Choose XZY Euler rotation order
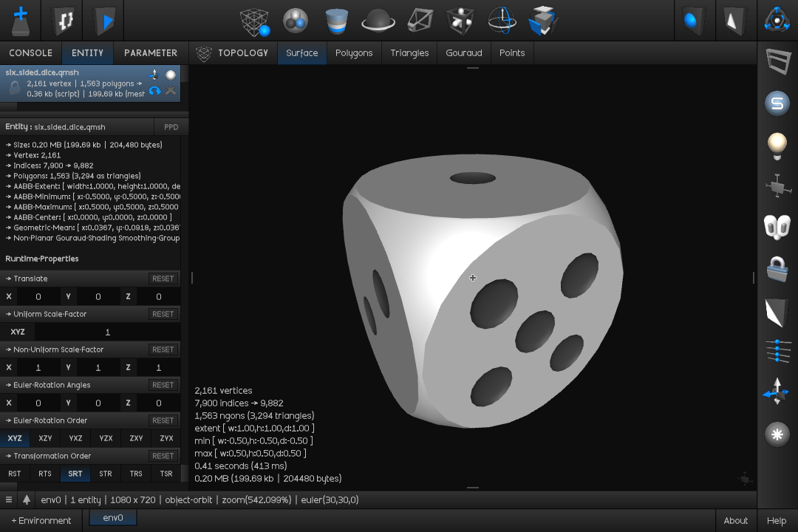 coord(45,438)
